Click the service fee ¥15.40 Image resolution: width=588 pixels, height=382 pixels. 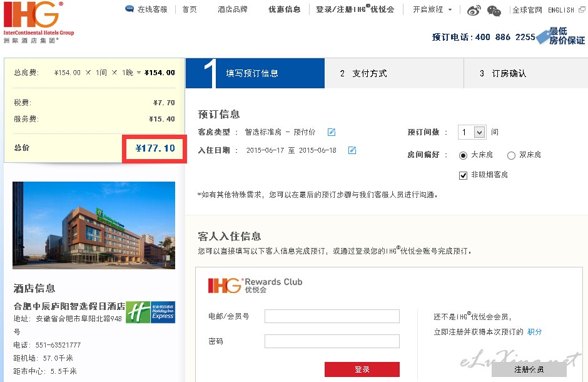tap(161, 119)
